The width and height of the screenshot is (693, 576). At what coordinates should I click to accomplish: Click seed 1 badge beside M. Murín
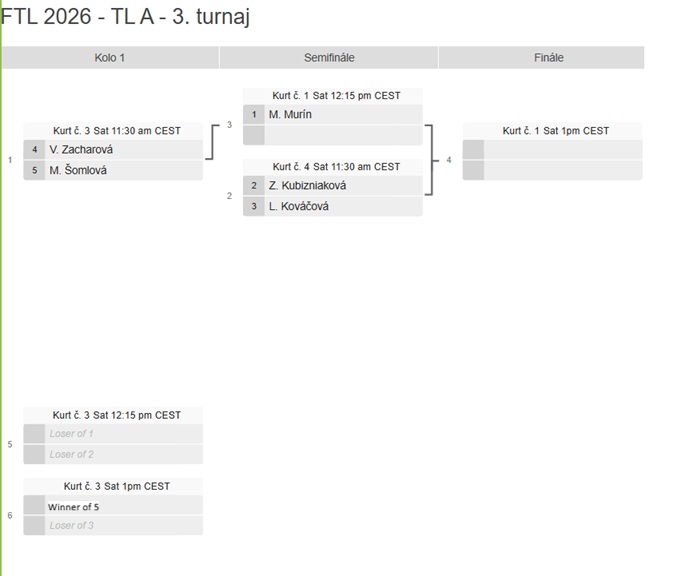coord(254,114)
